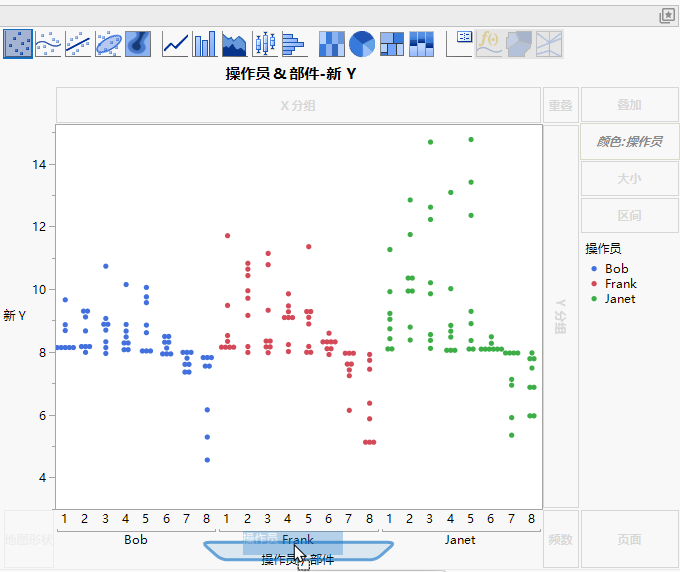Click the 重叠 drop zone

[560, 105]
